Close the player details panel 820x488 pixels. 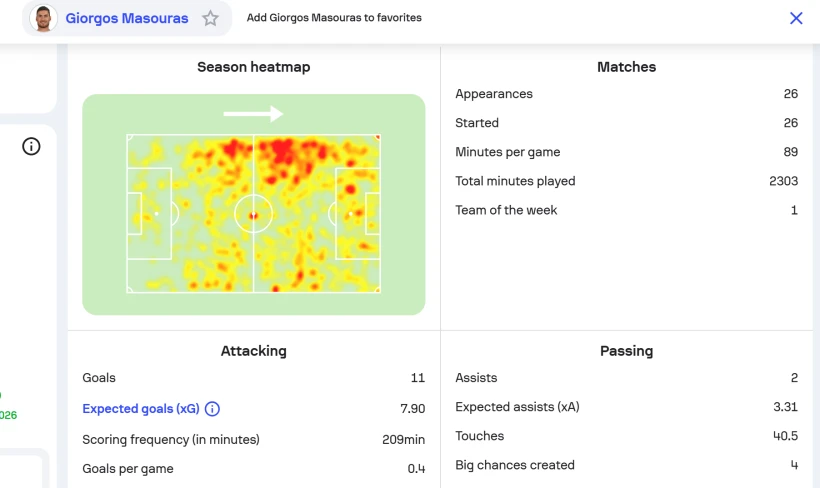796,18
